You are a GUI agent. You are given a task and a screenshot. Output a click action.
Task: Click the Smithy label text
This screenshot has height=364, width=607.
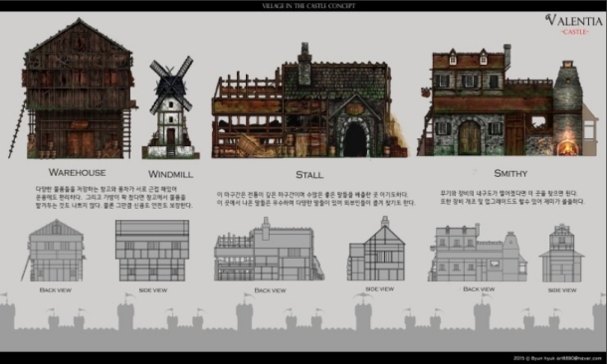[510, 173]
